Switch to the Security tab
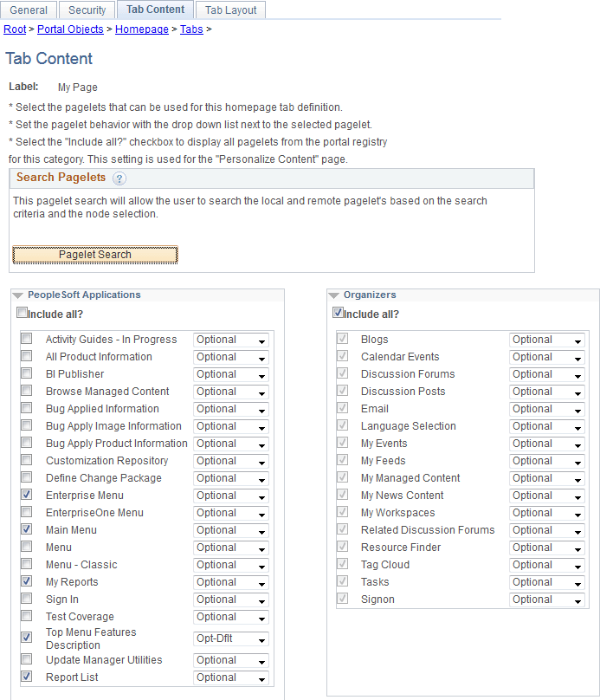 click(x=87, y=10)
